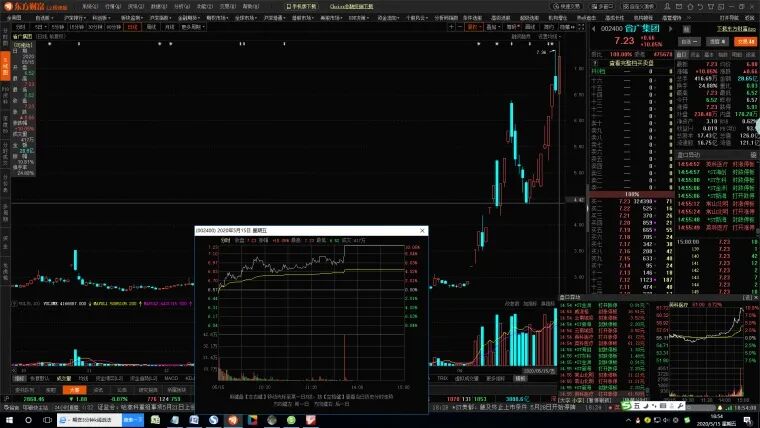Select the MACD indicator tab

(171, 378)
